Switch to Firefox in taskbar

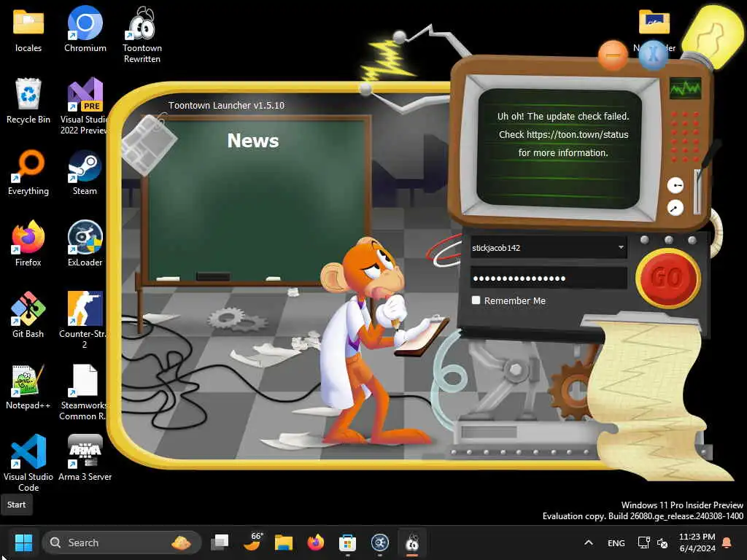tap(315, 542)
